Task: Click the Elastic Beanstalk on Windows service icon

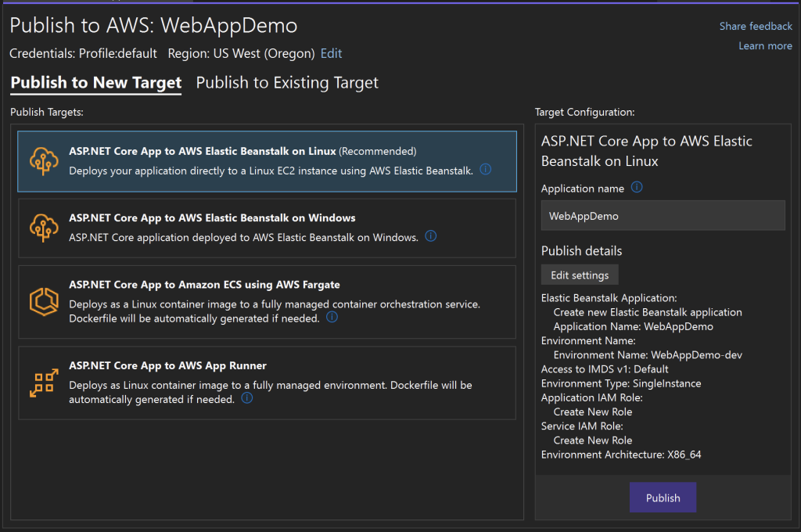Action: [44, 226]
